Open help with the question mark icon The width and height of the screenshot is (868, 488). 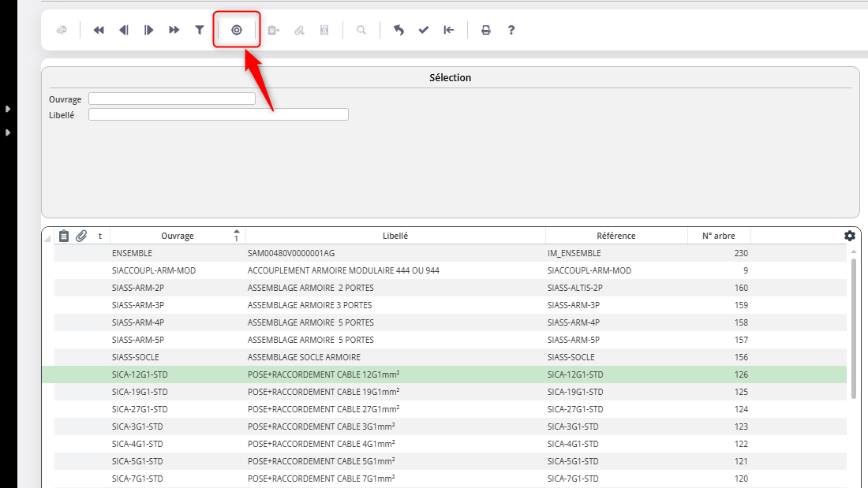click(x=511, y=30)
